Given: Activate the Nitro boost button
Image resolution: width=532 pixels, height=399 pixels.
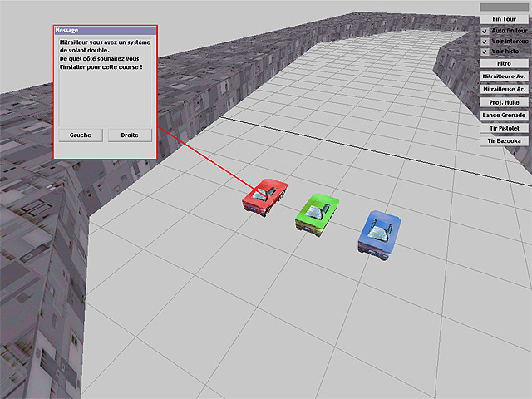Looking at the screenshot, I should click(x=504, y=63).
